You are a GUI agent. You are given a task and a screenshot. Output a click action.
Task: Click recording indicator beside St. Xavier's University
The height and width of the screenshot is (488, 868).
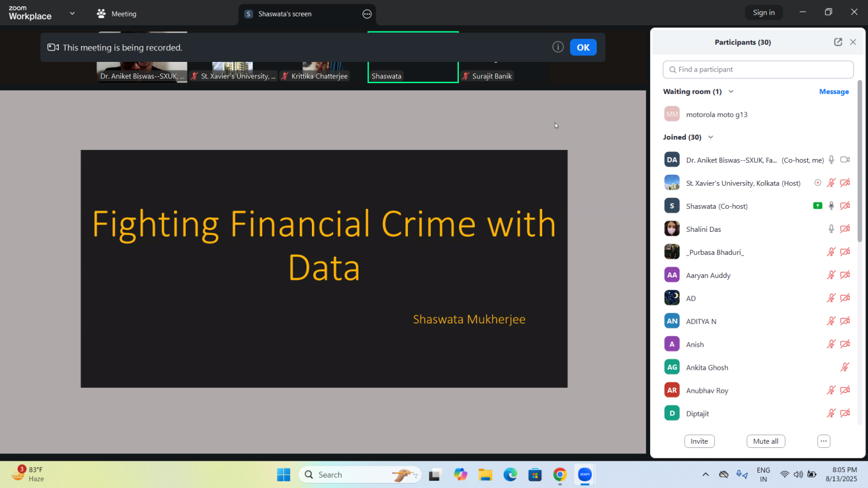tap(818, 183)
